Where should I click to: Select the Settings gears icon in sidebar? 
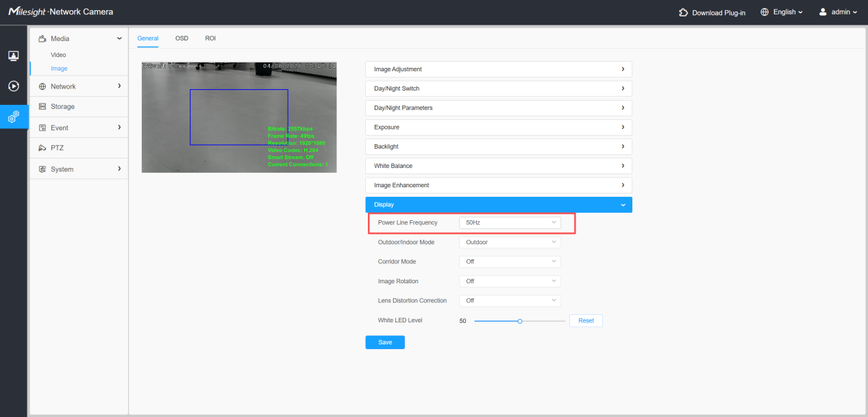(14, 117)
